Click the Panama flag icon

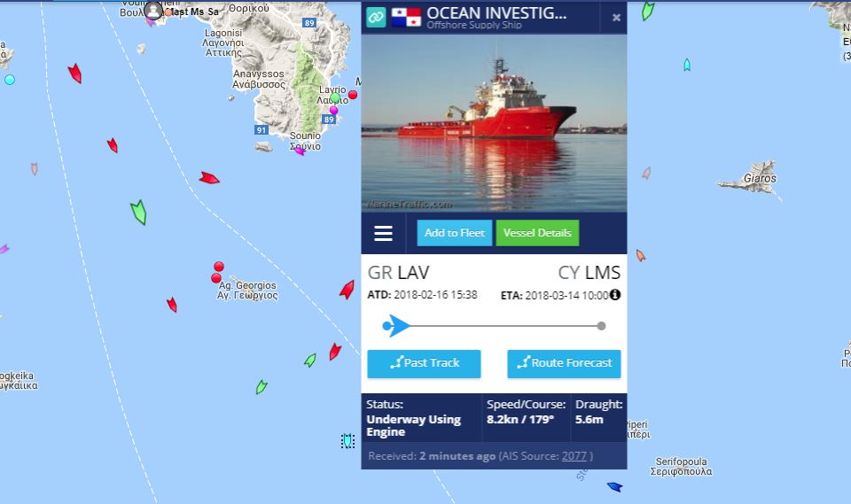pos(406,17)
